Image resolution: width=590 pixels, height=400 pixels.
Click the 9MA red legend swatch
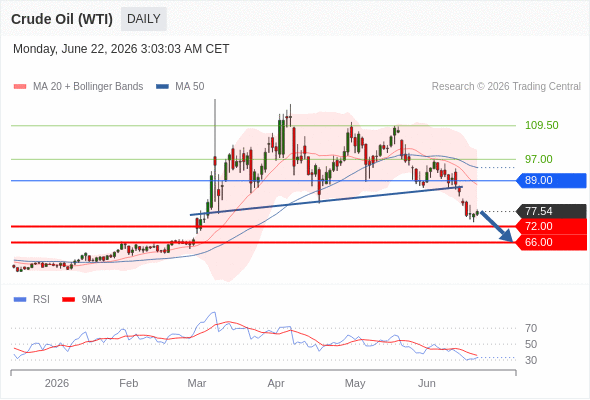[68, 300]
